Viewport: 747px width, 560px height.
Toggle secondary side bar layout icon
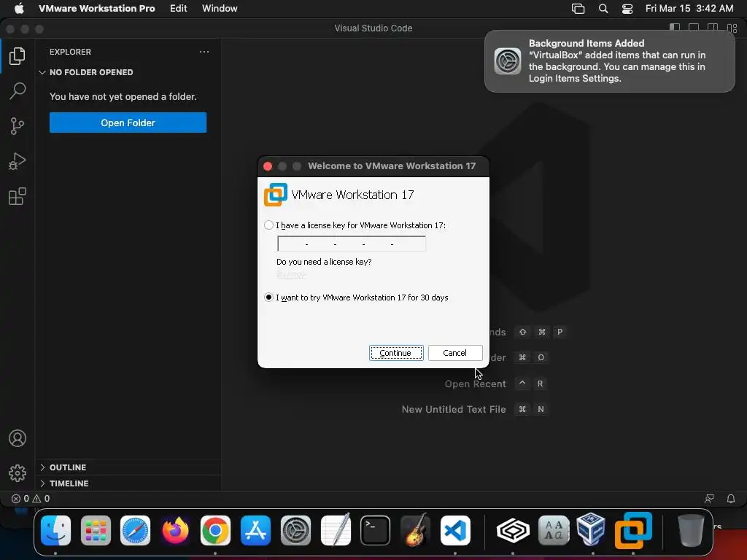(713, 28)
